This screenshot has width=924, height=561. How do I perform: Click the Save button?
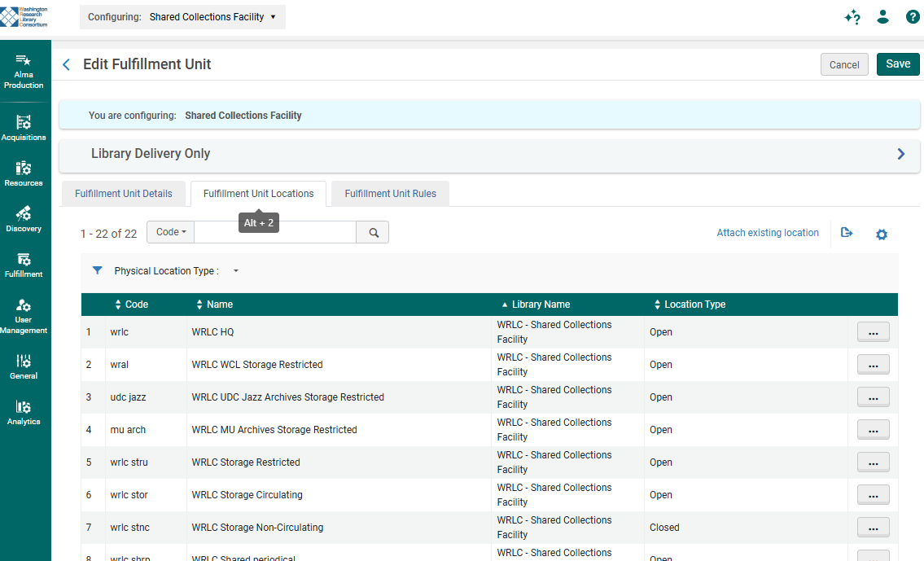coord(897,64)
